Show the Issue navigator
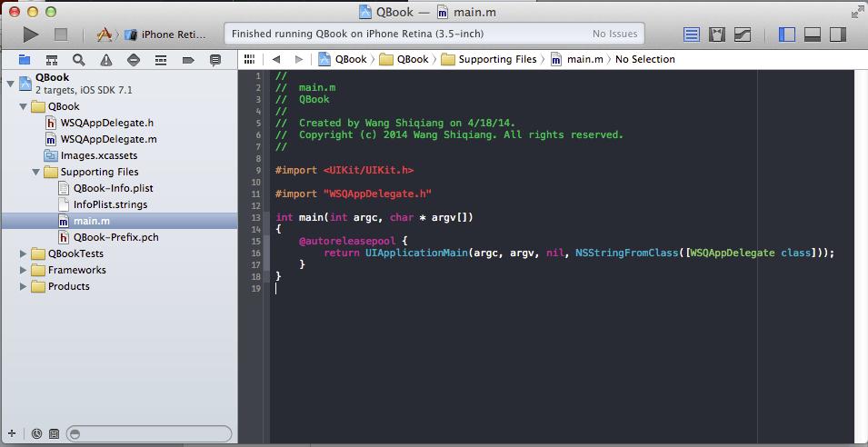This screenshot has height=447, width=868. [105, 60]
